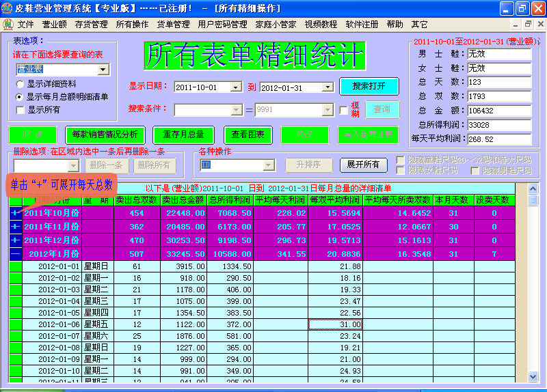Click the 查询 button
547x392 pixels.
pyautogui.click(x=382, y=109)
